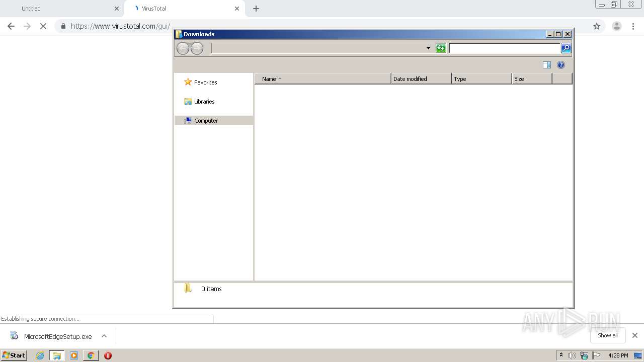Click the network tray icon
Image resolution: width=644 pixels, height=362 pixels.
coord(584,355)
